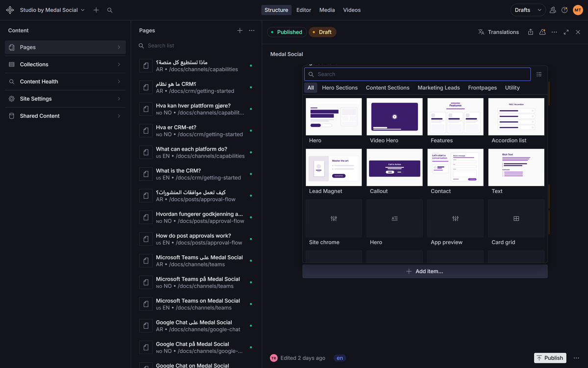This screenshot has width=588, height=368.
Task: Open the MT user avatar menu
Action: [x=578, y=10]
